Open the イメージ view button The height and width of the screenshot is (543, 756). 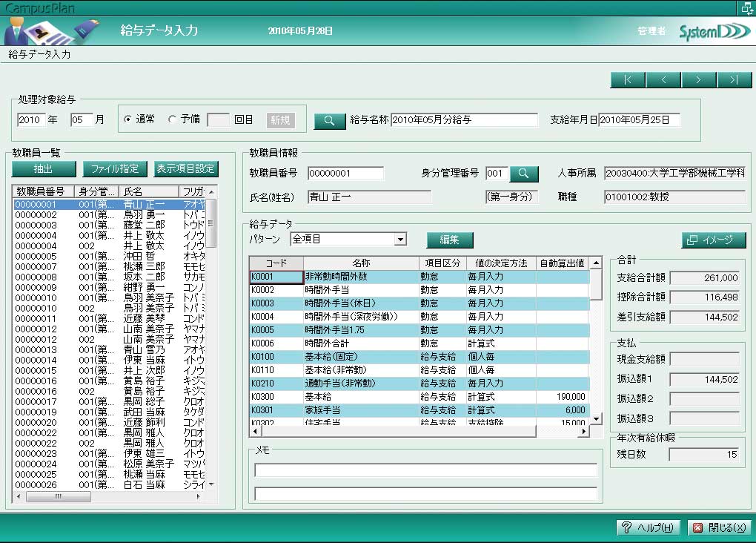[713, 240]
